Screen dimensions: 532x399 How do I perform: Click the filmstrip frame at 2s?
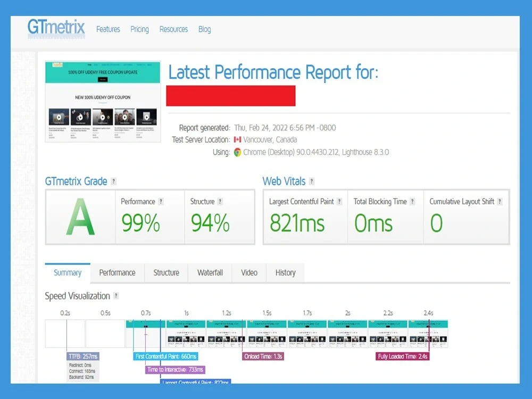coord(347,334)
